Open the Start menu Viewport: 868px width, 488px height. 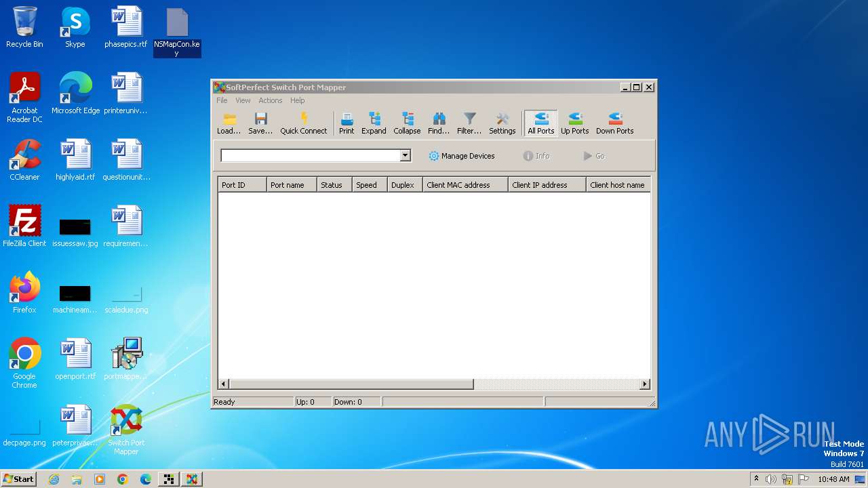pos(18,479)
